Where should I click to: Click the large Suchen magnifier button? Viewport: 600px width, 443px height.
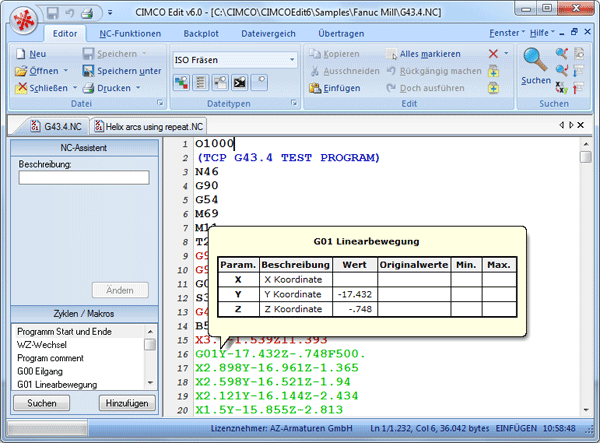(536, 66)
